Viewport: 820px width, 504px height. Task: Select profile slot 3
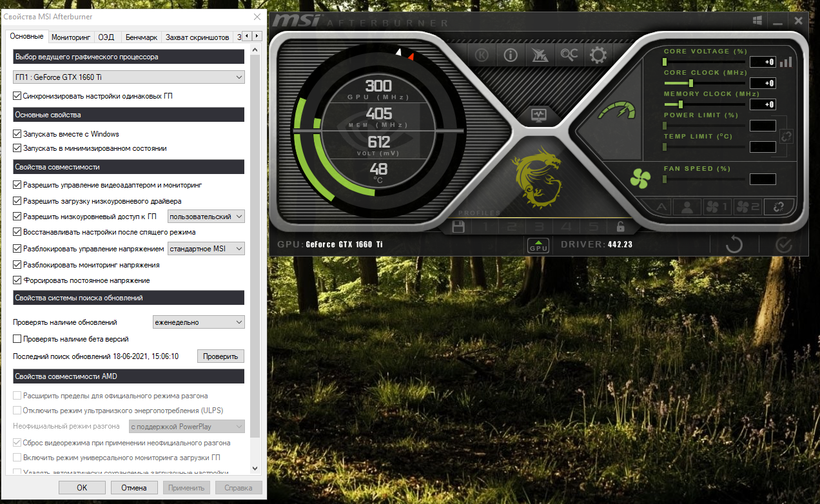click(539, 227)
